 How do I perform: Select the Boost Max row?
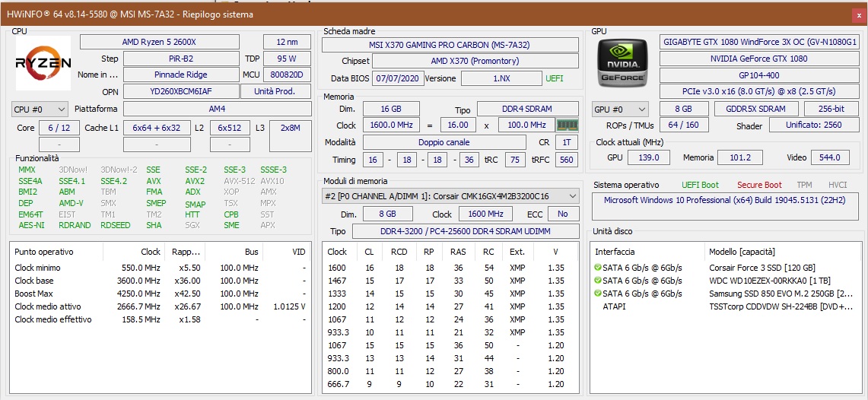[161, 294]
